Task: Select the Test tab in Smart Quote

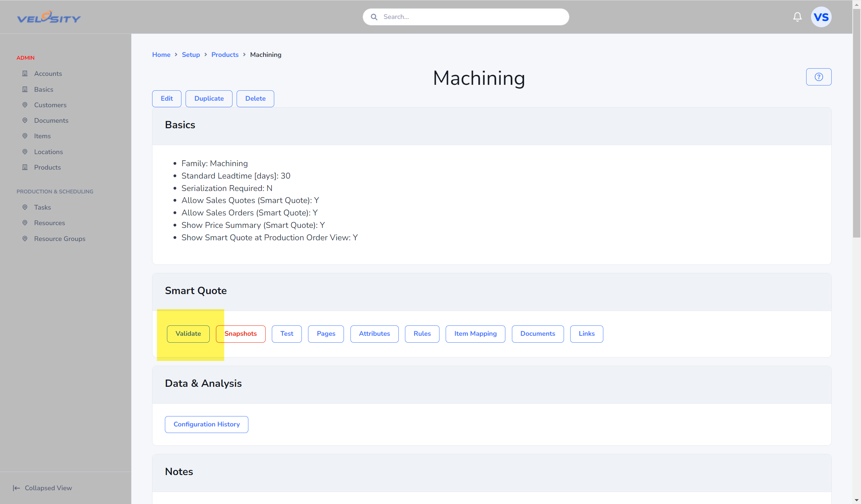Action: pyautogui.click(x=286, y=334)
